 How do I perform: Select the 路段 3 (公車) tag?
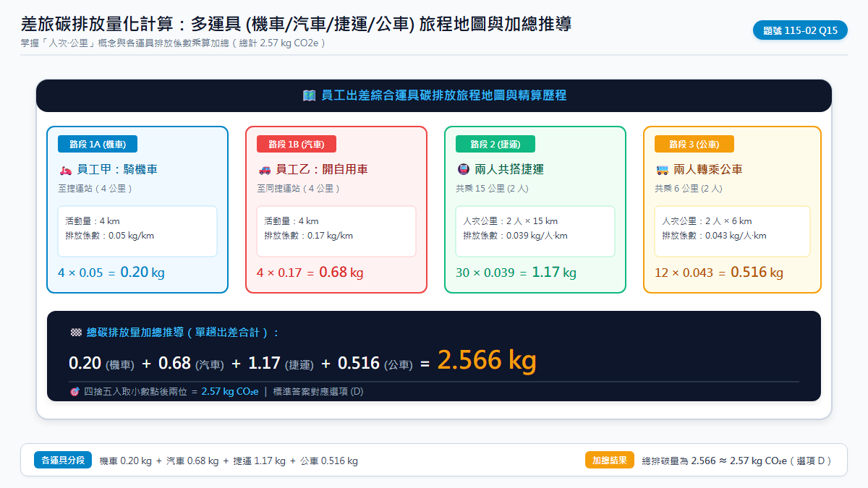pos(694,144)
